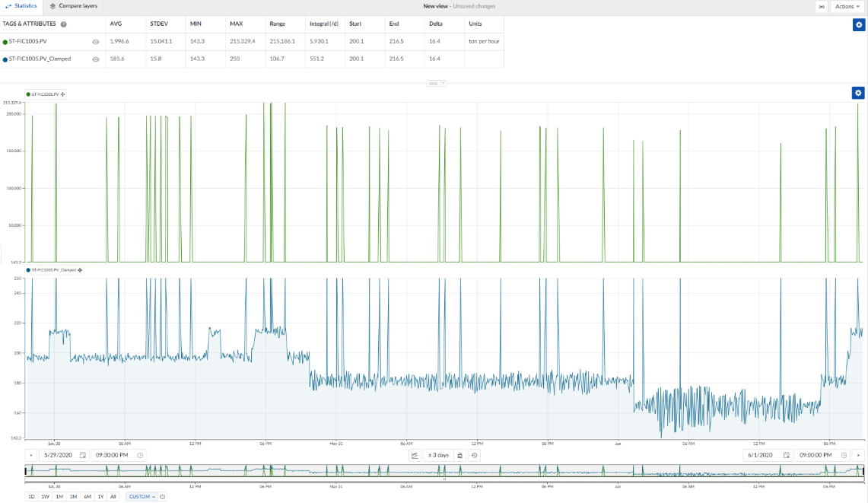This screenshot has height=503, width=868.
Task: Select the 1D time range
Action: point(31,497)
